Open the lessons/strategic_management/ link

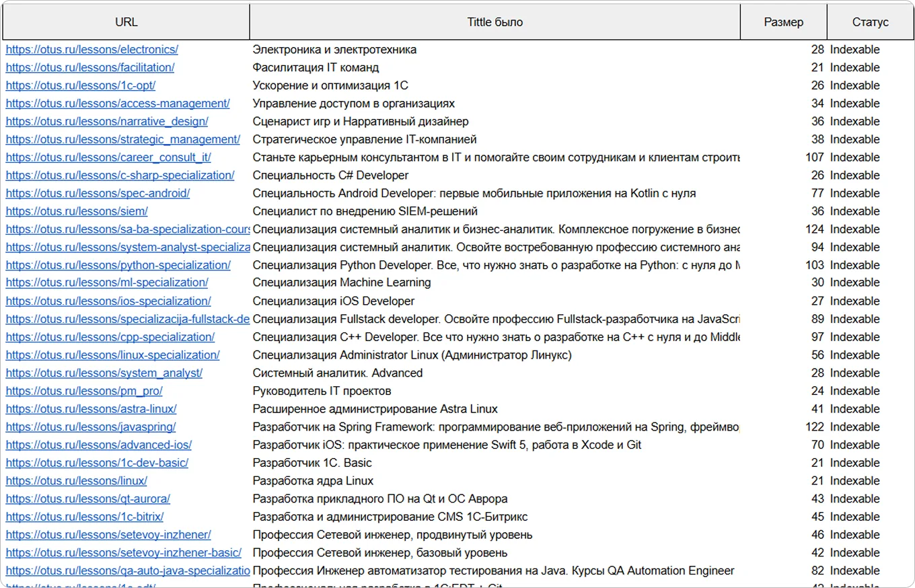(x=123, y=139)
